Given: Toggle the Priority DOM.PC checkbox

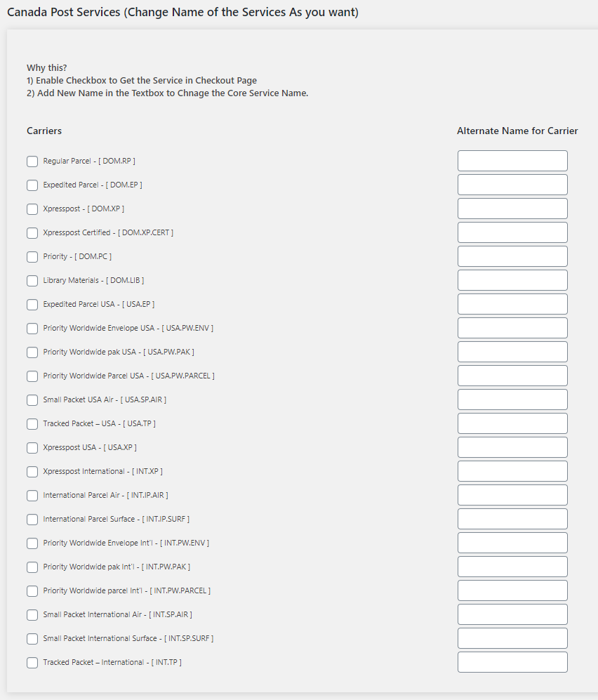Looking at the screenshot, I should 32,257.
